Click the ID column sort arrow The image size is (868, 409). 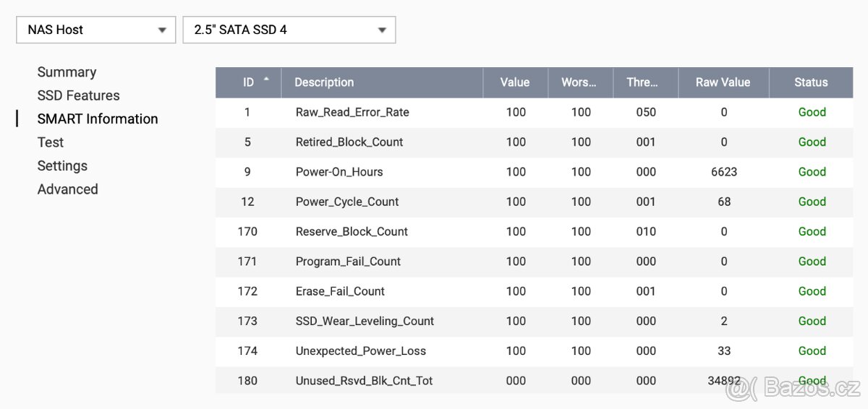[x=266, y=78]
